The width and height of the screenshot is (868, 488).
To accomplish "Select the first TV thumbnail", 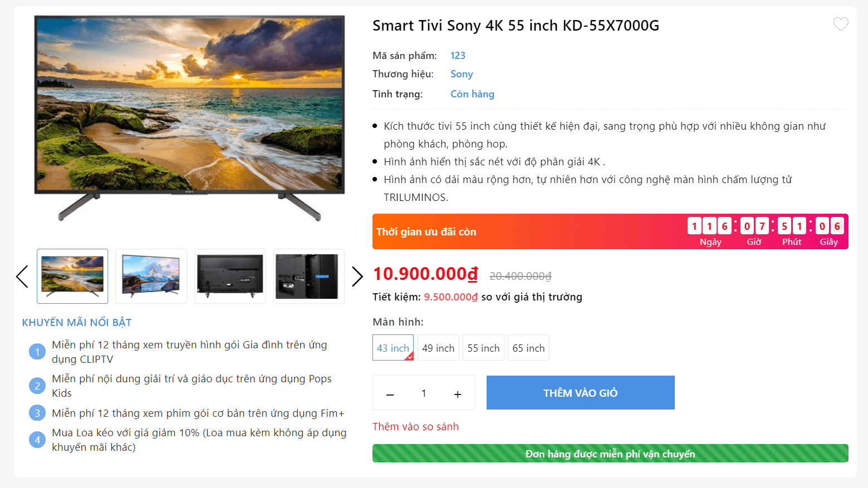I will click(72, 276).
